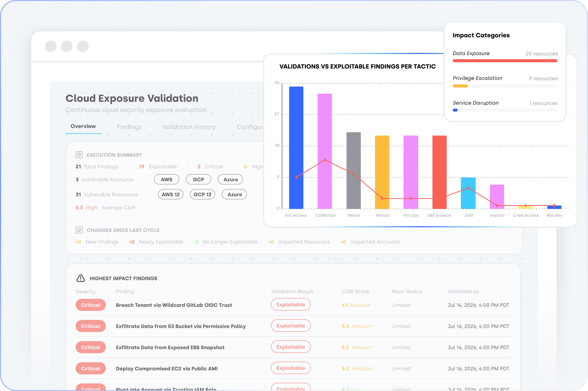Click the Changes Since Last Cycle refresh icon

pyautogui.click(x=79, y=230)
